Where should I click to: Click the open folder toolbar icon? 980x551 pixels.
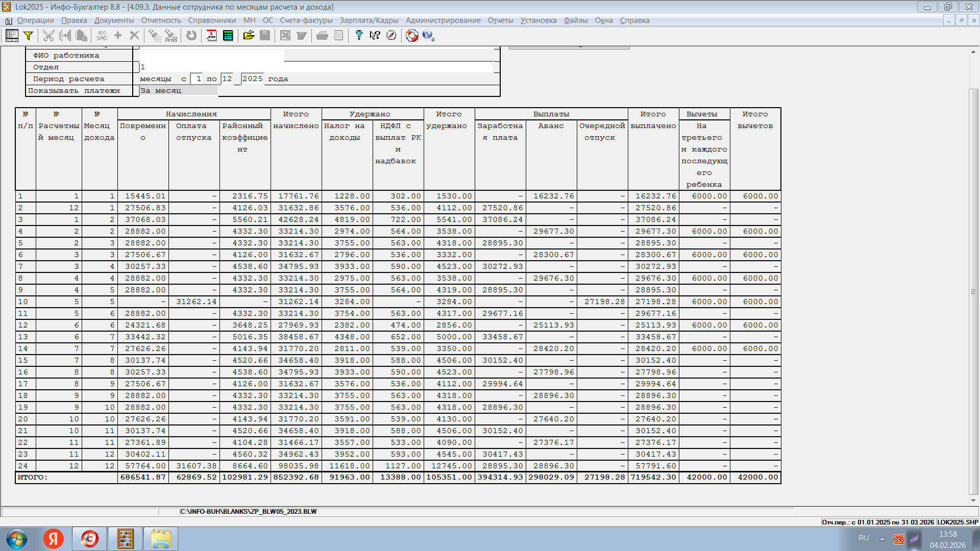tap(249, 35)
